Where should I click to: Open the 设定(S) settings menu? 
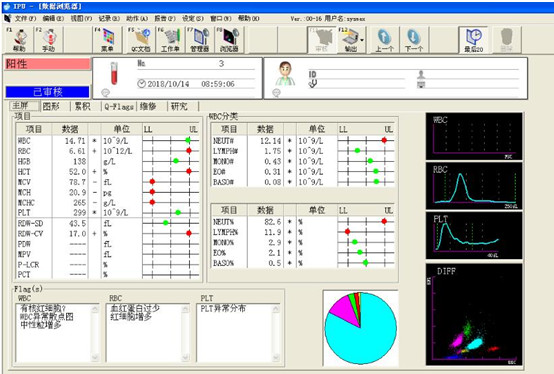193,18
